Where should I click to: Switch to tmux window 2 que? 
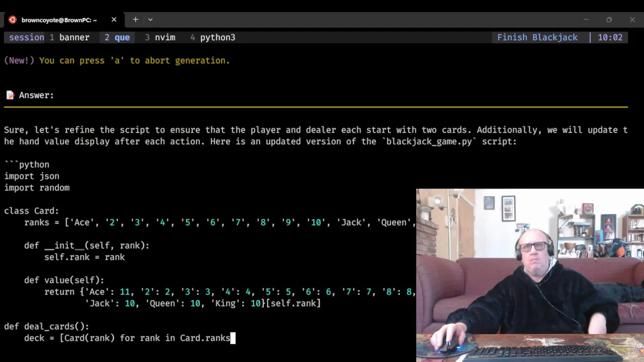click(x=117, y=37)
